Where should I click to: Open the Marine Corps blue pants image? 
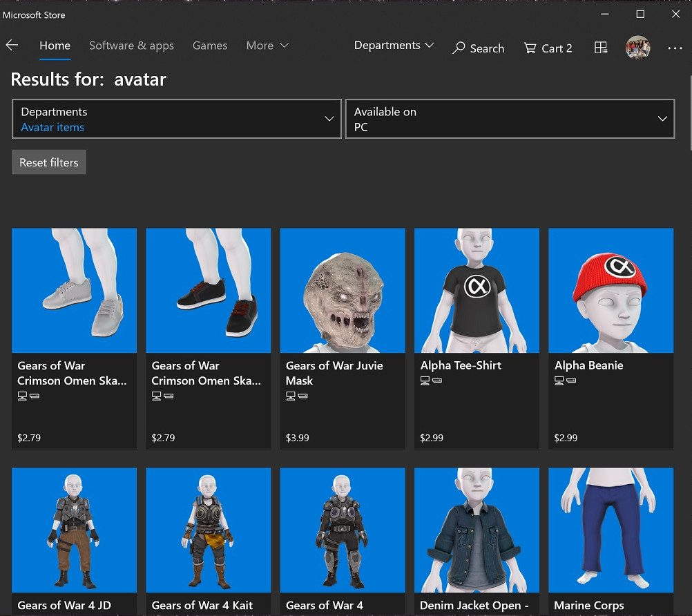point(611,530)
